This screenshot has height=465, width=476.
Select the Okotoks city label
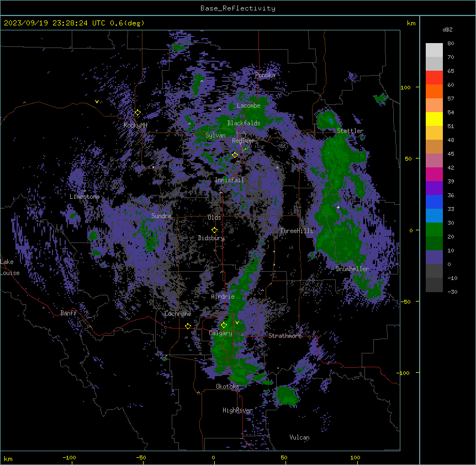(x=228, y=387)
